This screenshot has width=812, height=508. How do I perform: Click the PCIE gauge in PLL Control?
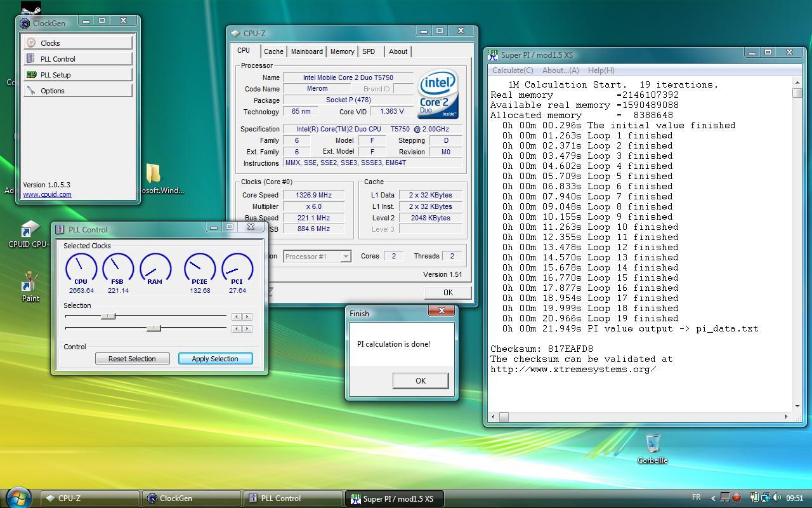click(x=200, y=269)
